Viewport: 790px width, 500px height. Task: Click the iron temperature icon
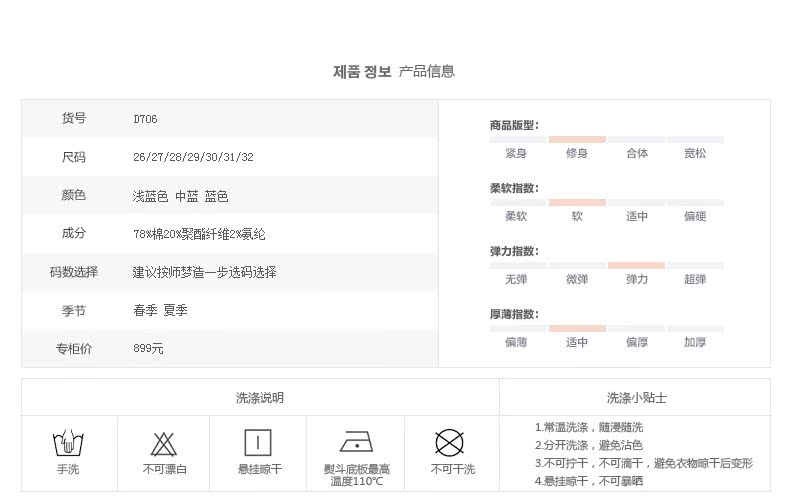[x=357, y=442]
